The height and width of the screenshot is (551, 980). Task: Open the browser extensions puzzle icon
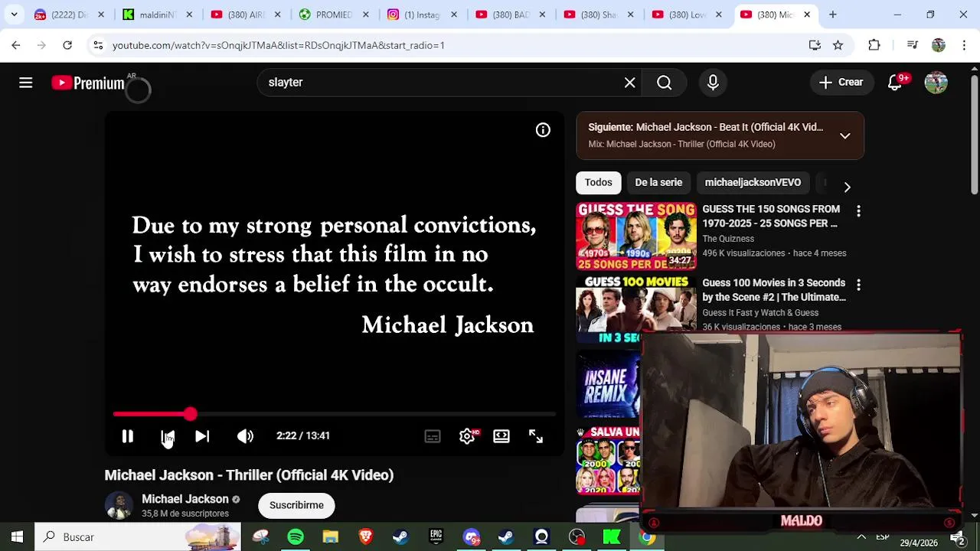[874, 45]
